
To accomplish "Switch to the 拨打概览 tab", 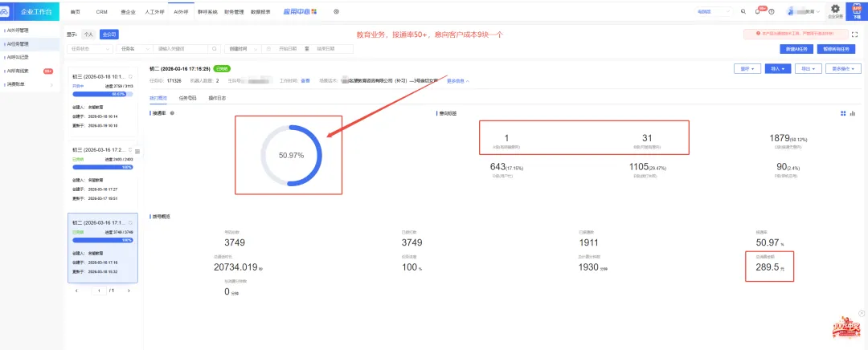I will coord(158,98).
